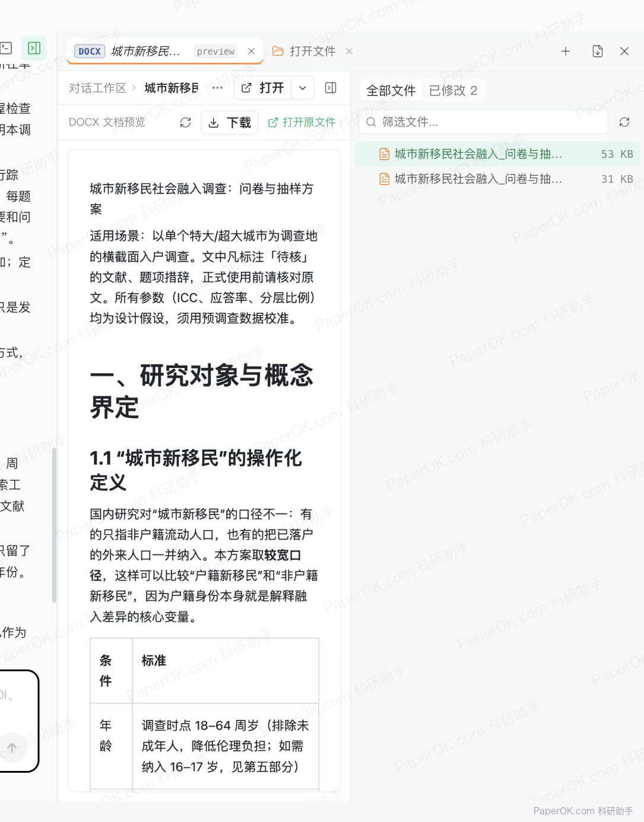Click the 条件 table header cell
Screen dimensions: 644x822
[111, 671]
